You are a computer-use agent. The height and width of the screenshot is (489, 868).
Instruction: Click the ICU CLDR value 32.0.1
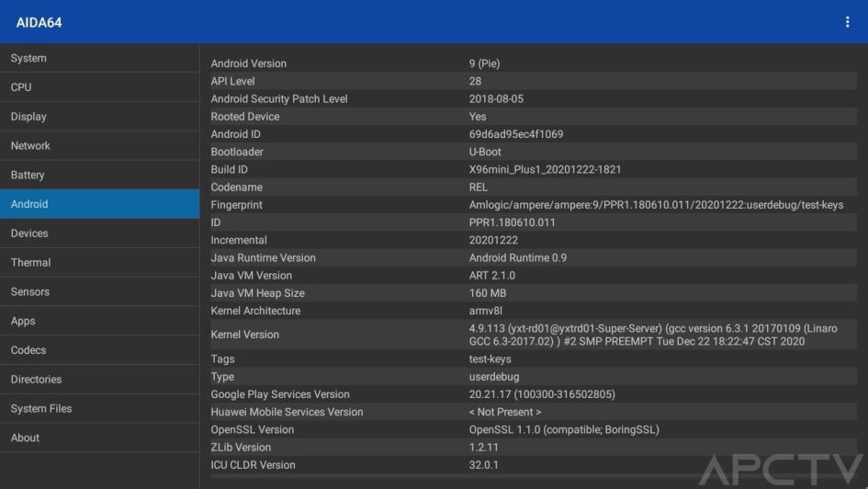pyautogui.click(x=483, y=465)
